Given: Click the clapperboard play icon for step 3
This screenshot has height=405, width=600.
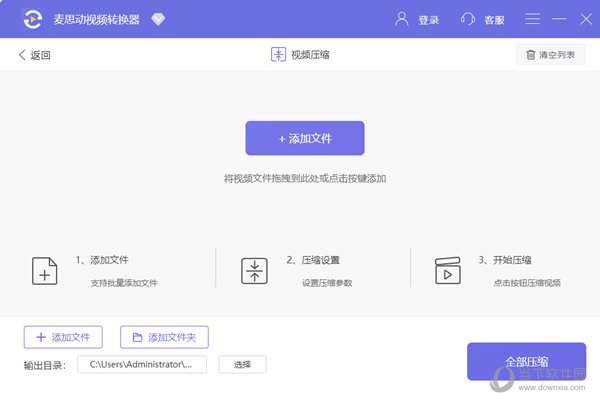Looking at the screenshot, I should tap(448, 270).
